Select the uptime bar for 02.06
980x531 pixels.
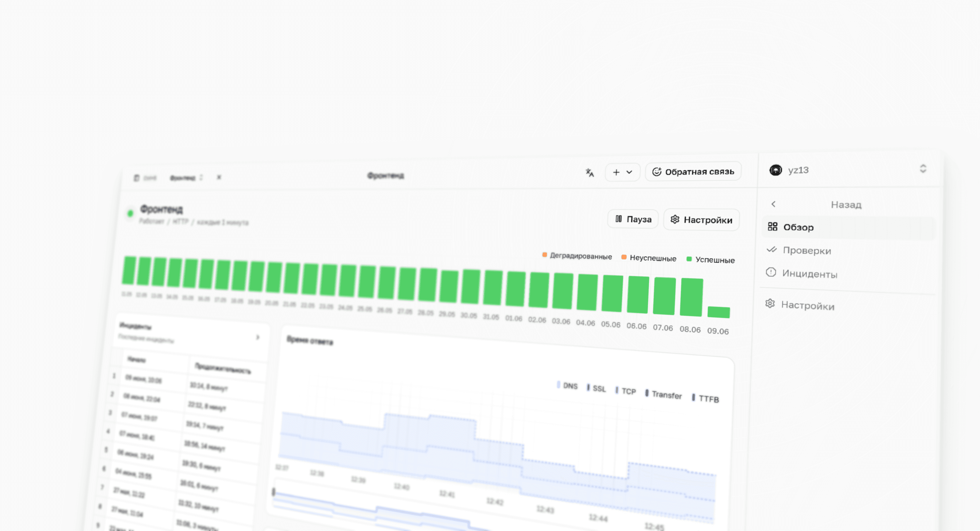point(539,290)
